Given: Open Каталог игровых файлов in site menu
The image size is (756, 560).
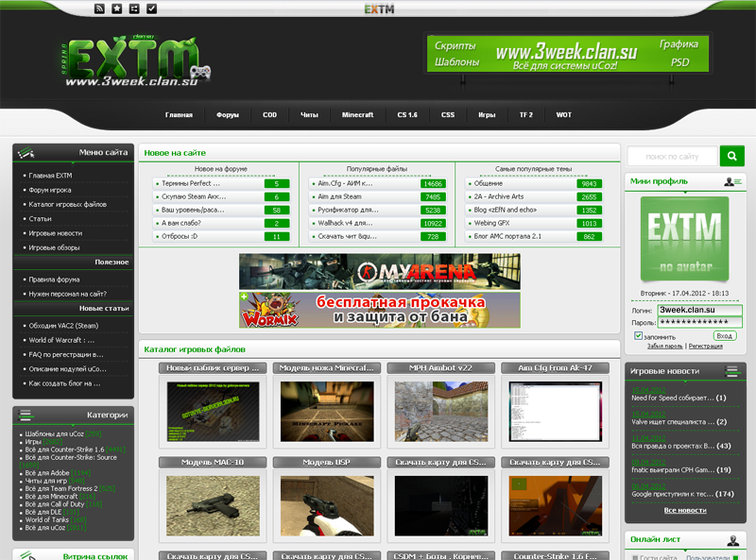Looking at the screenshot, I should pos(67,204).
